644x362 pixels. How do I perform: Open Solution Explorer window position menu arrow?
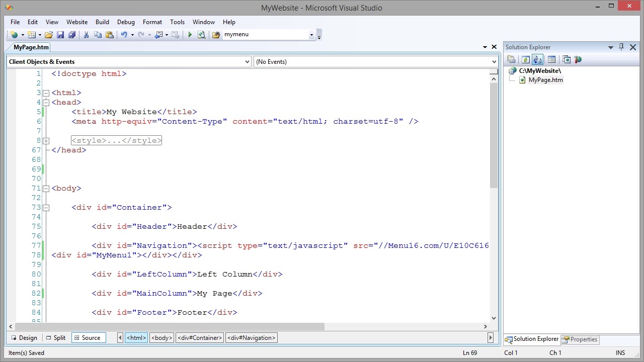[611, 47]
